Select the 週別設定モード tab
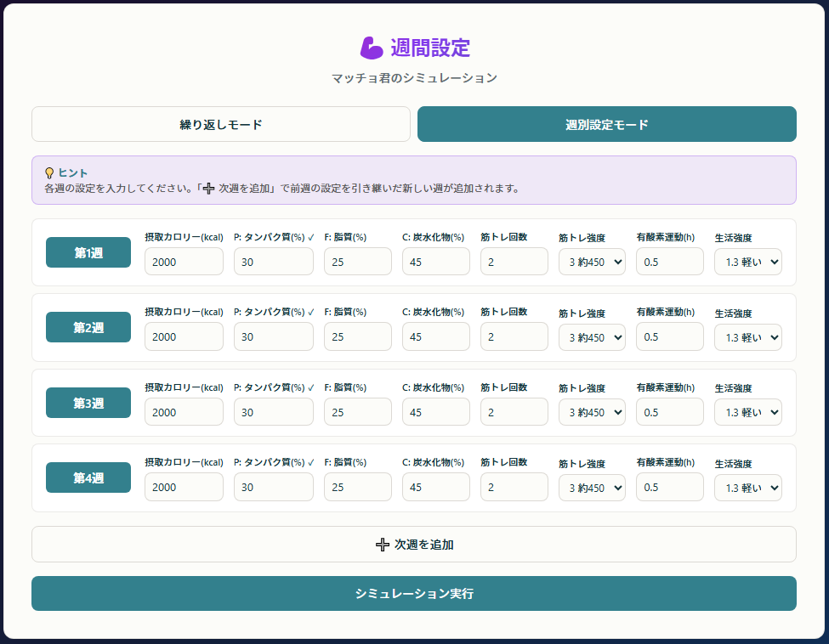Image resolution: width=829 pixels, height=644 pixels. click(x=607, y=124)
